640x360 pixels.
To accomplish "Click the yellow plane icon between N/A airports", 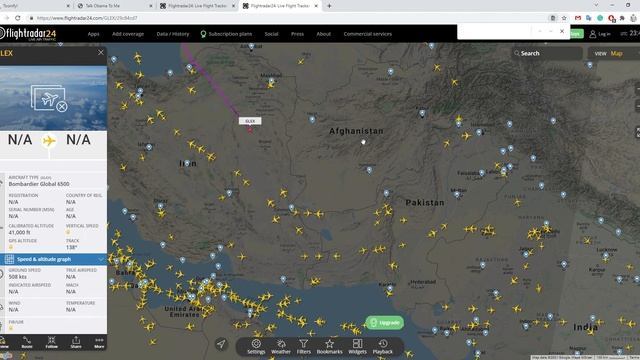I will point(49,141).
